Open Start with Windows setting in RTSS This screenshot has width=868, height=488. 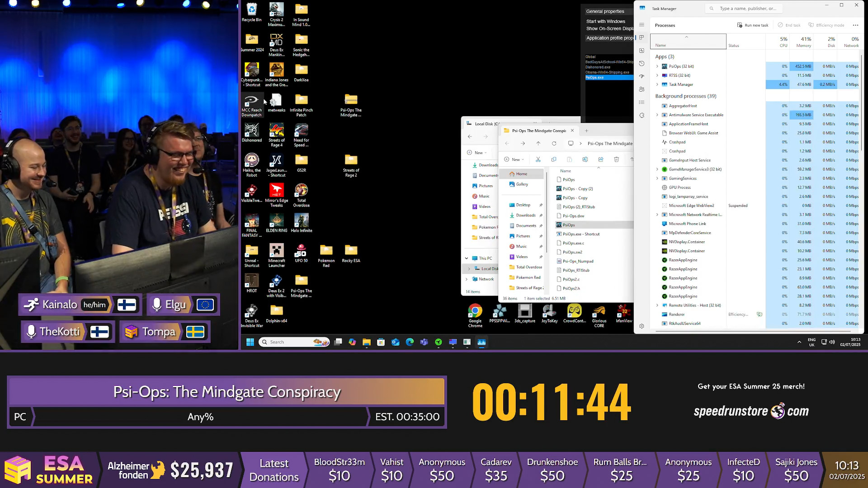[606, 21]
